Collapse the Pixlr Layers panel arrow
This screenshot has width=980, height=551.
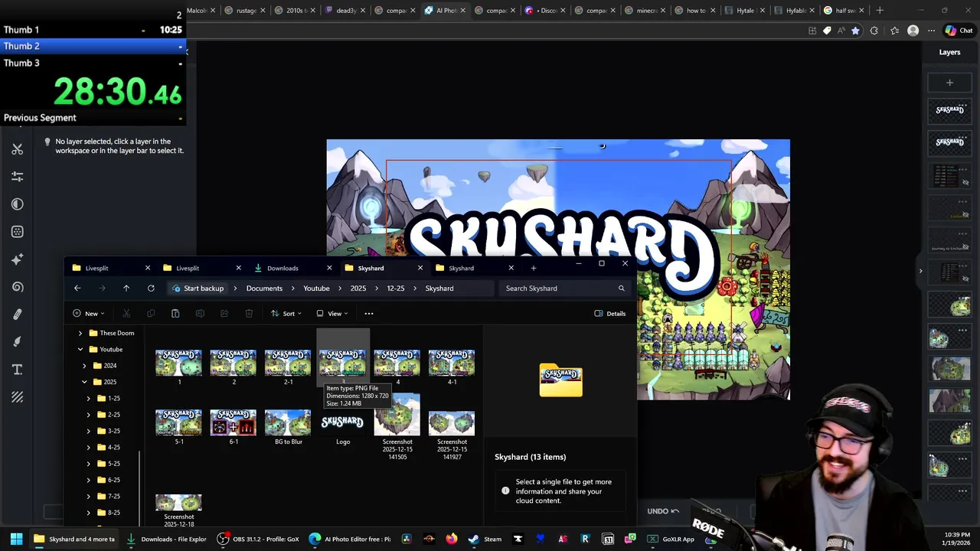coord(921,270)
